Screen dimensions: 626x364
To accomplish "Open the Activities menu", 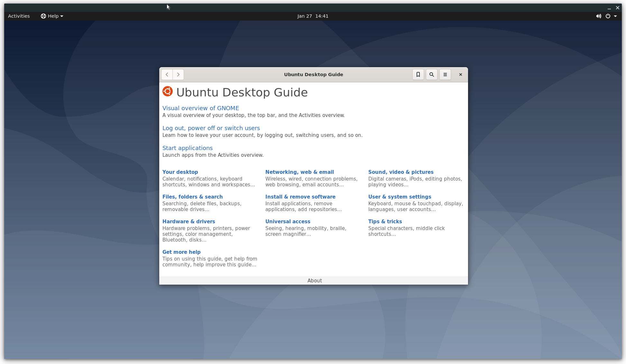I will coord(19,16).
